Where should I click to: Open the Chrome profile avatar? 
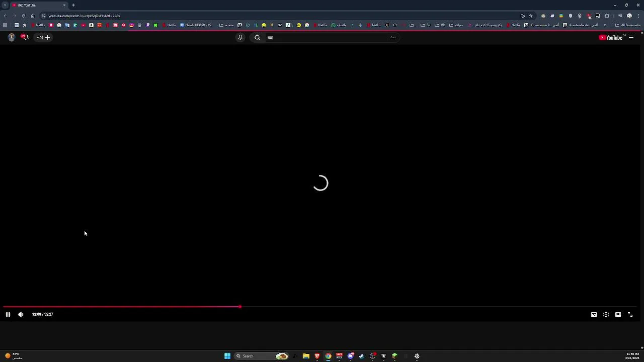pos(629,16)
